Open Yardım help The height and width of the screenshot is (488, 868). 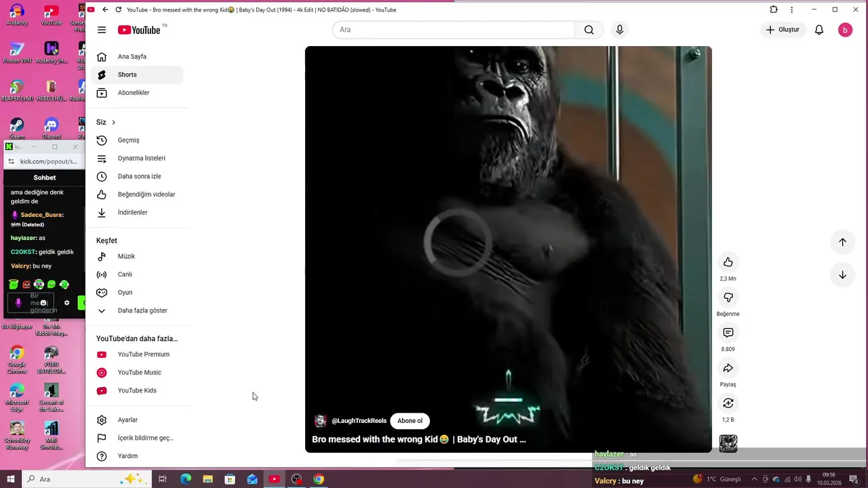click(137, 456)
